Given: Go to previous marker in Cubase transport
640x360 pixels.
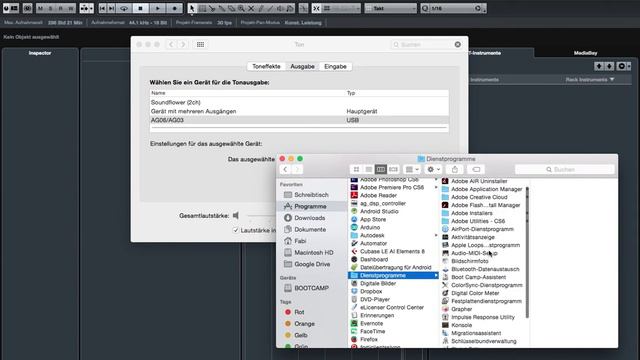Looking at the screenshot, I should point(102,8).
